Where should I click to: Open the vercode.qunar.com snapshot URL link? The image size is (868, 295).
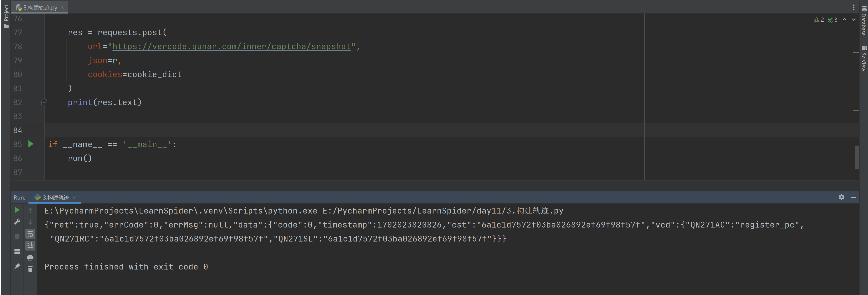click(232, 46)
